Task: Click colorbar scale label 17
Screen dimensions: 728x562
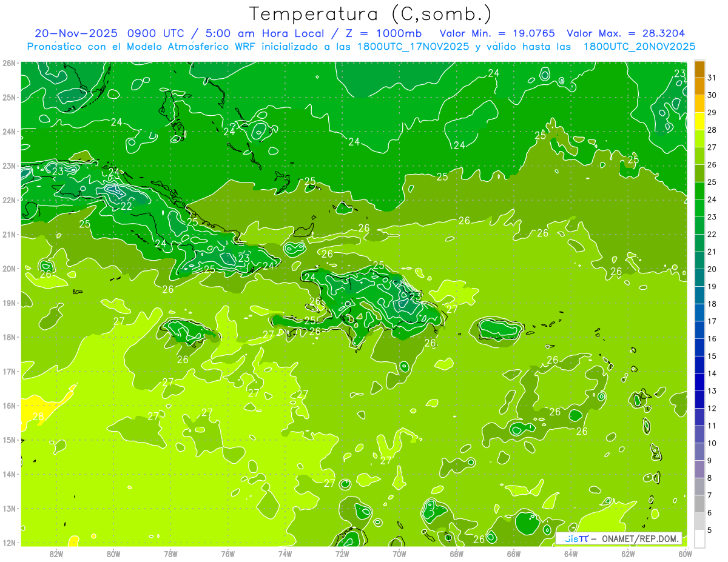Action: pos(712,321)
